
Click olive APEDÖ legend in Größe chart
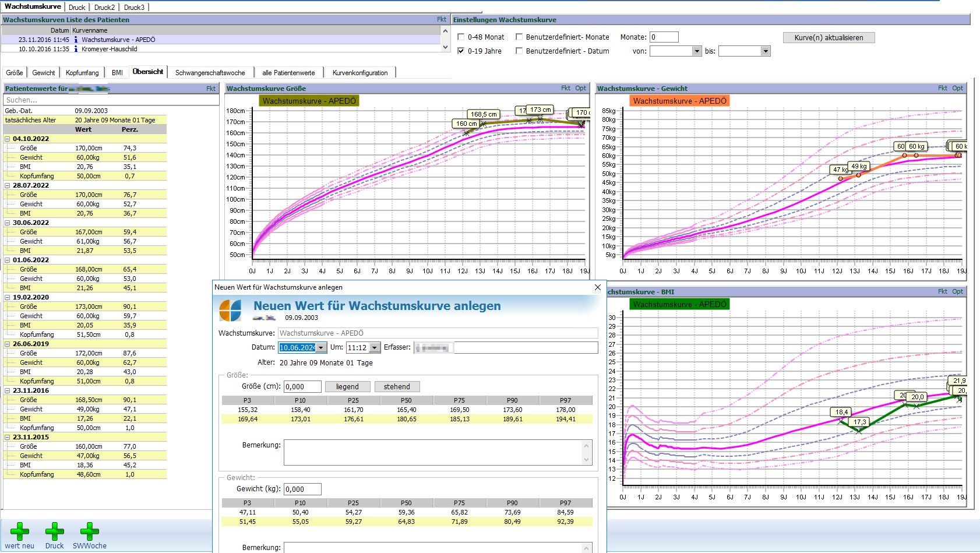coord(309,101)
